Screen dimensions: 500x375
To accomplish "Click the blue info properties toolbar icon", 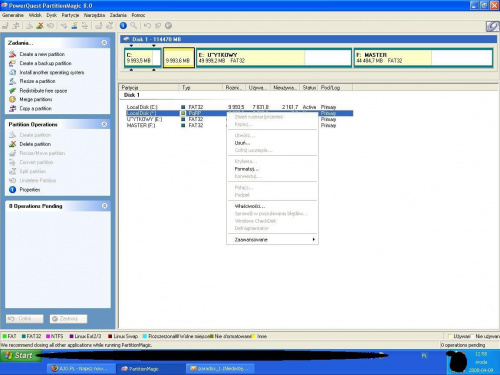I will [123, 26].
